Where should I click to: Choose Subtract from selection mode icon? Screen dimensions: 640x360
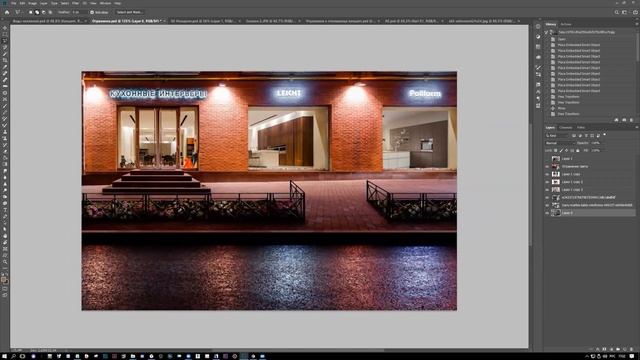[x=44, y=12]
